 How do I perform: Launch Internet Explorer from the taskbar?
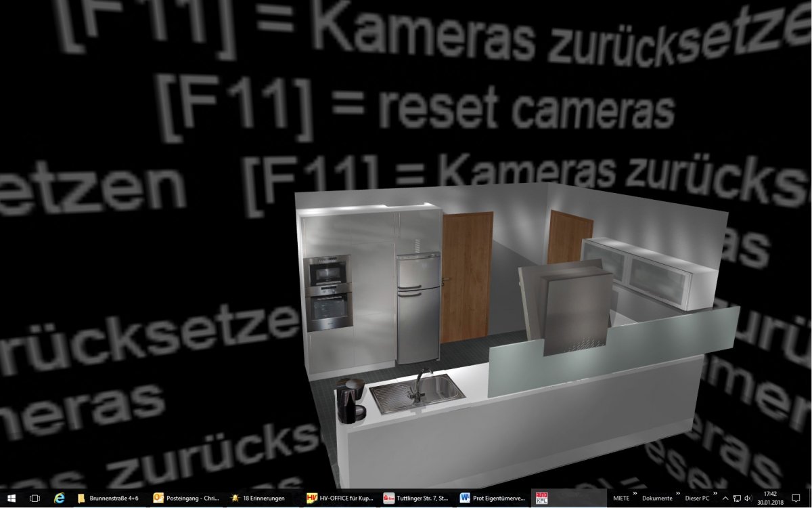60,498
